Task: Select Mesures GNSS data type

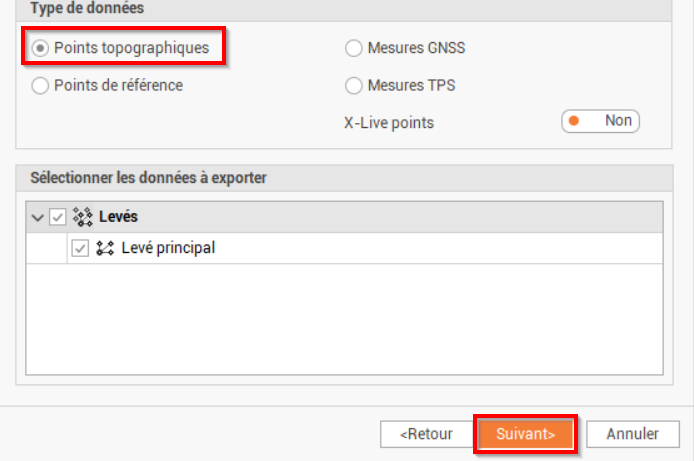Action: click(x=353, y=47)
